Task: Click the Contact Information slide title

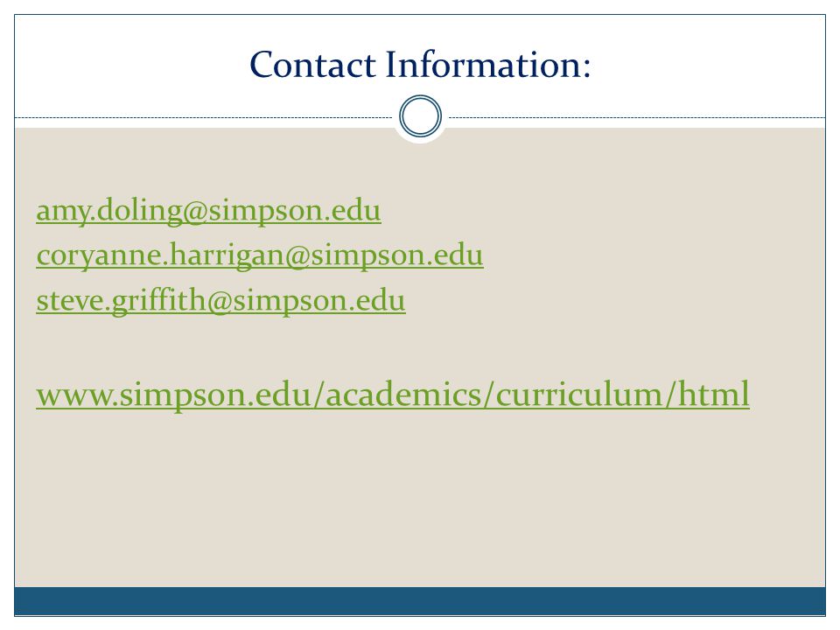Action: (x=420, y=65)
